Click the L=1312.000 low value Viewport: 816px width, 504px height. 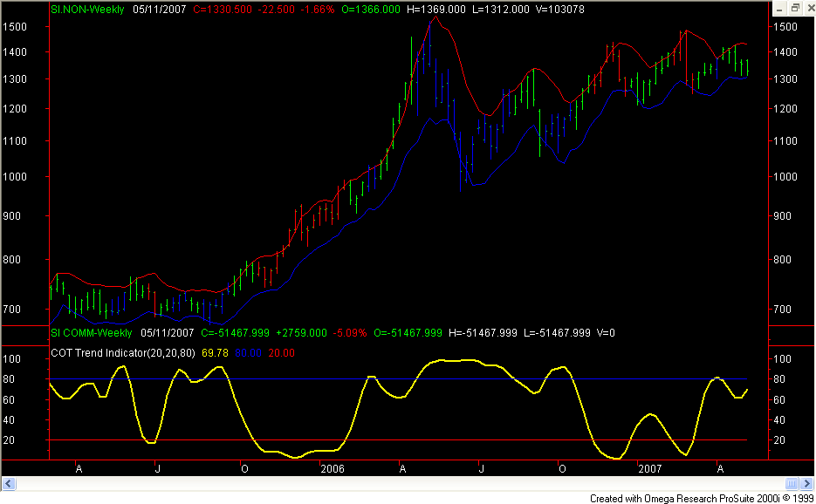tap(501, 10)
